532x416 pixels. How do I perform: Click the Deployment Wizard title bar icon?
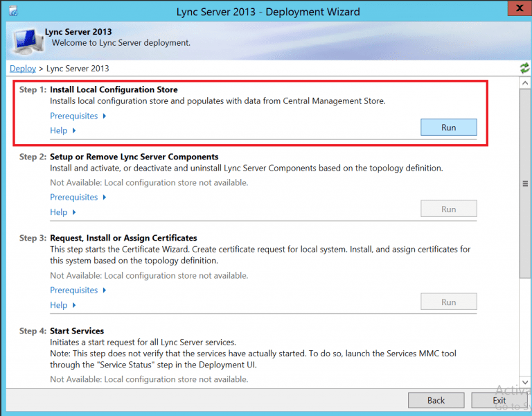(12, 12)
